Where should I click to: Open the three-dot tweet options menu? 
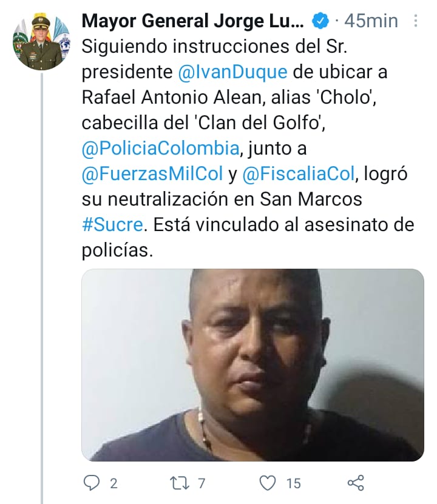click(x=416, y=21)
